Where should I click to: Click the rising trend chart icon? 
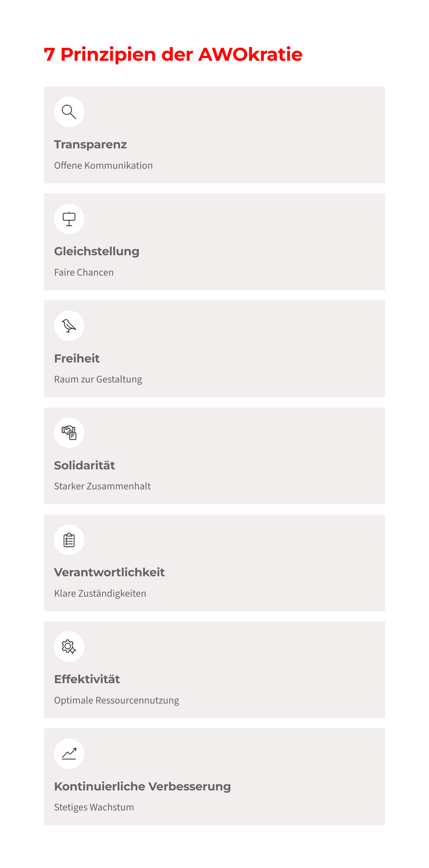click(x=69, y=754)
